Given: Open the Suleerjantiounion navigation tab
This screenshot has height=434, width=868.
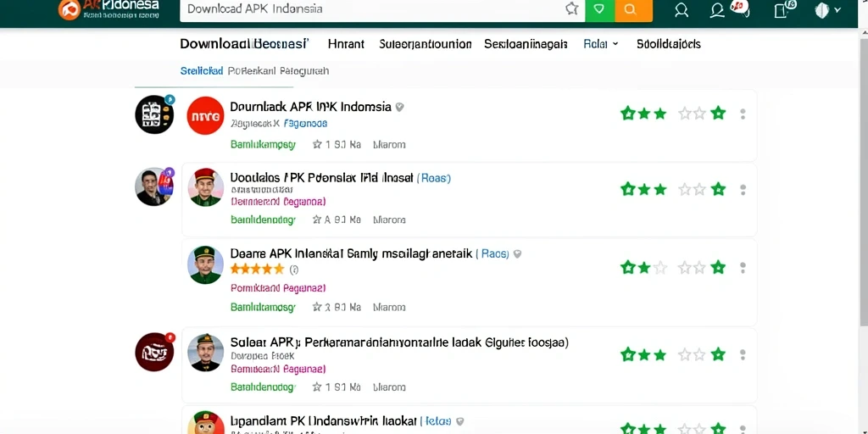Looking at the screenshot, I should 426,44.
